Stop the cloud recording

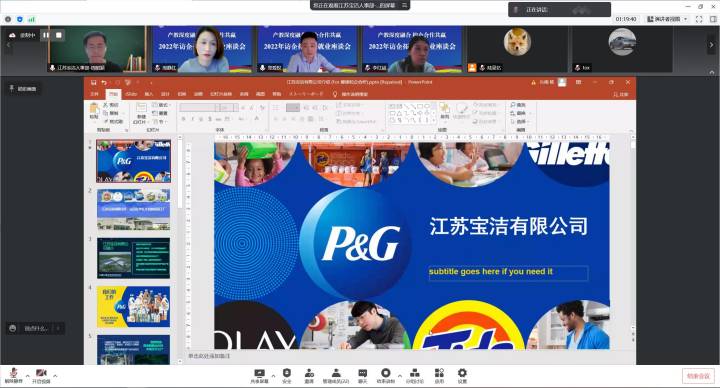pos(59,35)
